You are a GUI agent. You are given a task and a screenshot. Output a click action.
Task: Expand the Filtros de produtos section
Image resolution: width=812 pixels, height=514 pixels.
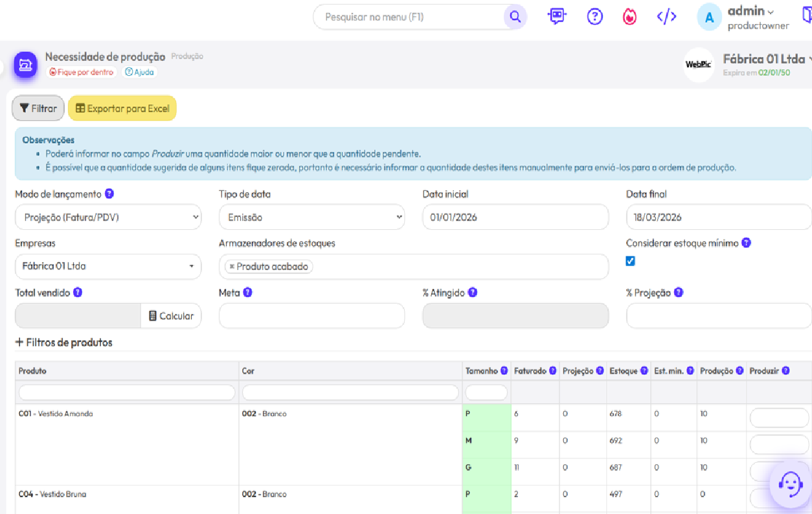click(x=63, y=342)
